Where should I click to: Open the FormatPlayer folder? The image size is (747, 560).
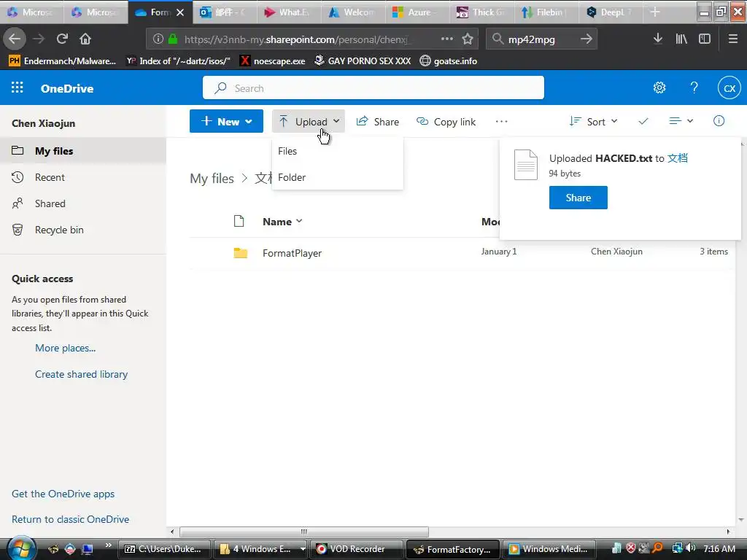[292, 253]
